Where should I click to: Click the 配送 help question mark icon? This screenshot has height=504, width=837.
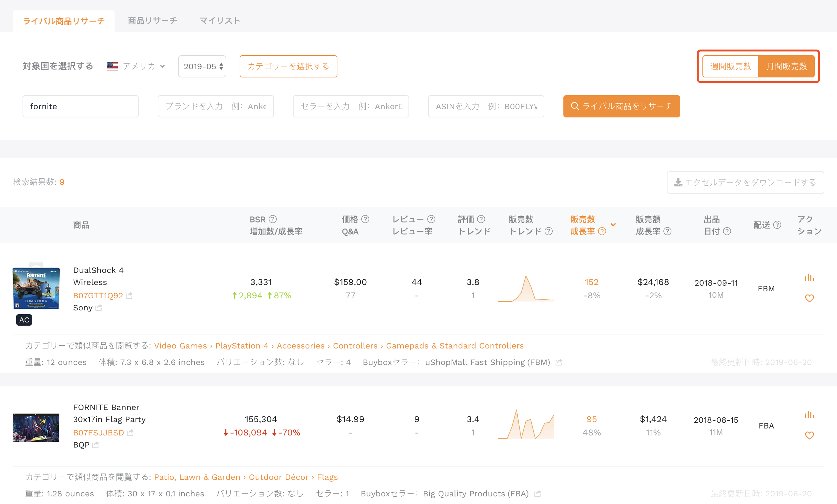777,225
